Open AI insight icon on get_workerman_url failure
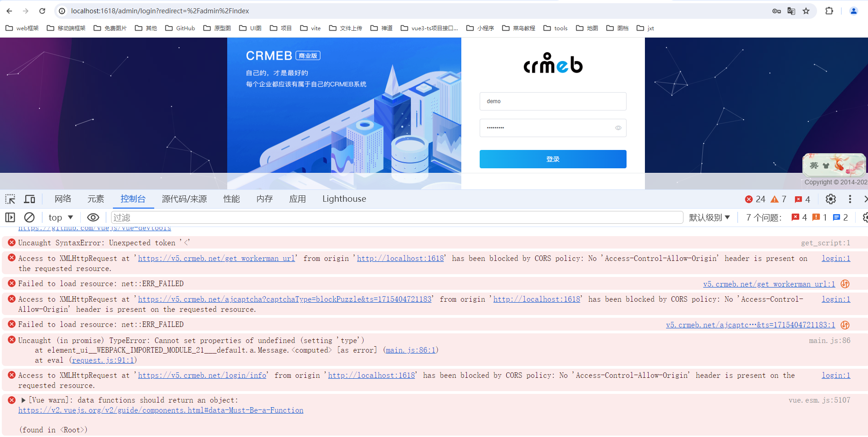868x437 pixels. click(845, 284)
